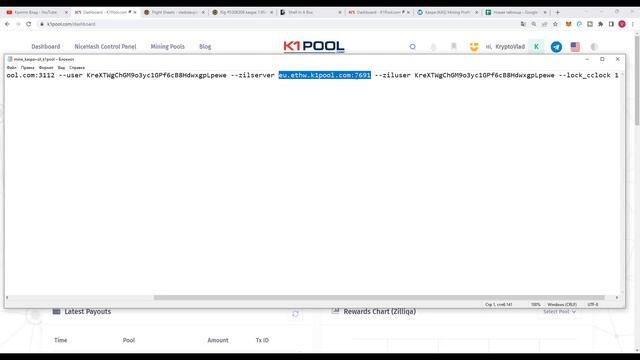
Task: Close the Google Sheets tab
Action: [x=545, y=12]
